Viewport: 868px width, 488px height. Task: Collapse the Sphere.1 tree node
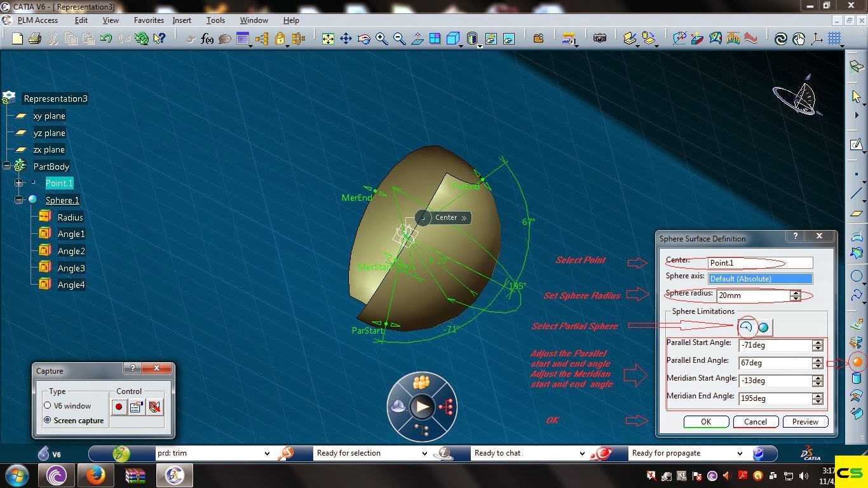(20, 200)
